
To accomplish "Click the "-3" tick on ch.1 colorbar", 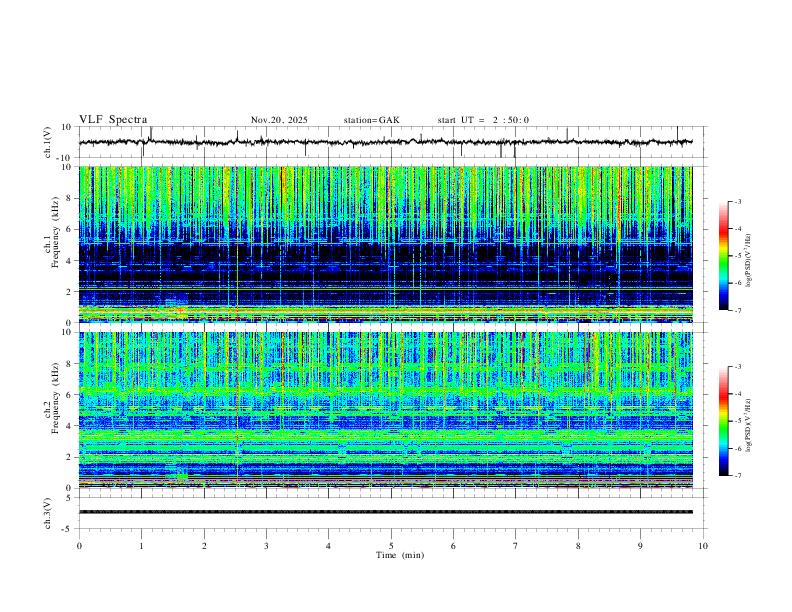I will tap(738, 201).
